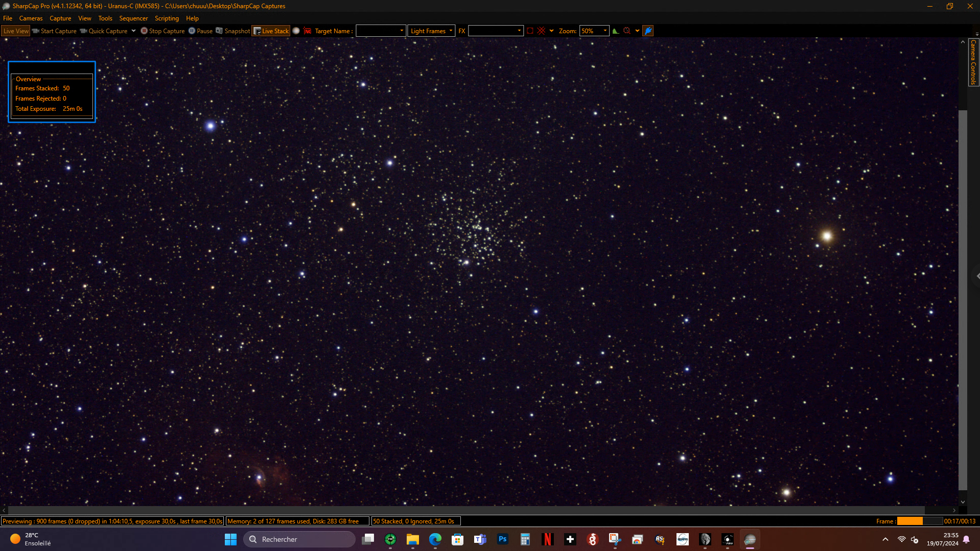
Task: Toggle the Live Stack mode
Action: click(271, 31)
